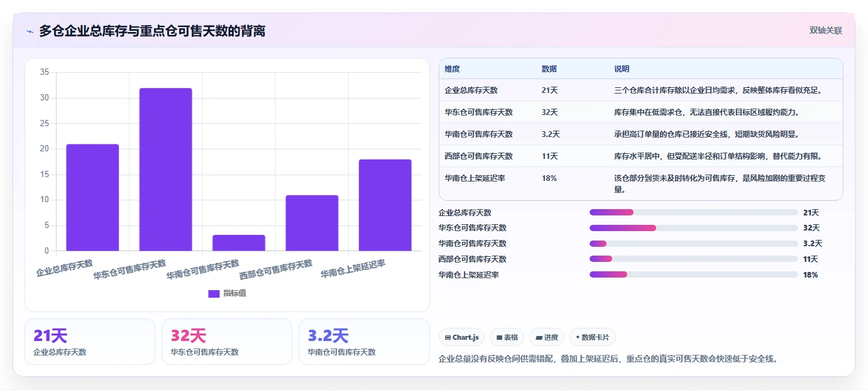868x390 pixels.
Task: Click the 3.2天 KPI card
Action: [364, 342]
